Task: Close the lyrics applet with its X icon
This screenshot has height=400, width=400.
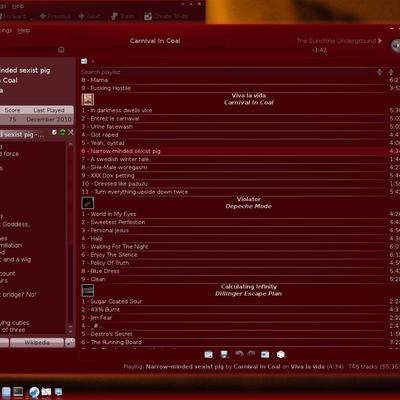Action: (x=71, y=132)
